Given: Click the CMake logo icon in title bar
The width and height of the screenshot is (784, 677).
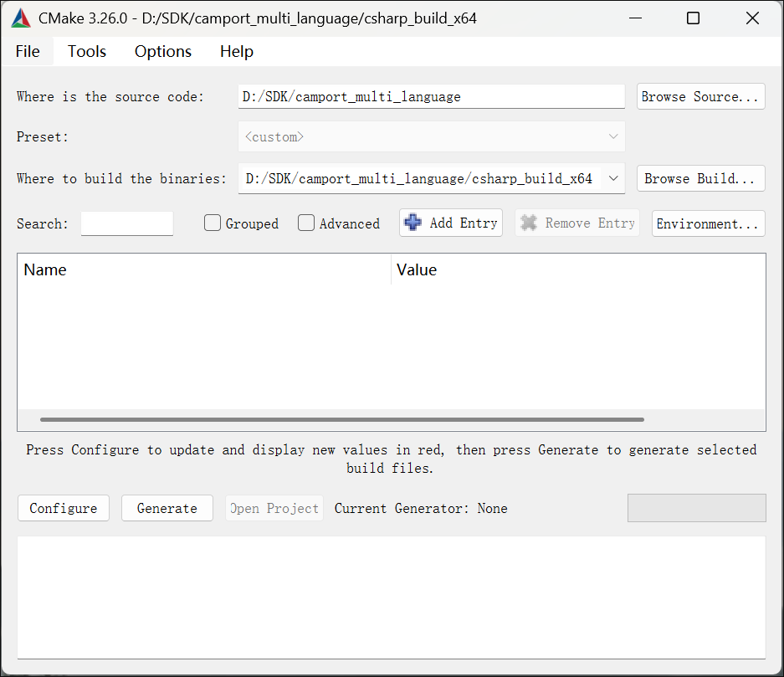Looking at the screenshot, I should coord(21,18).
